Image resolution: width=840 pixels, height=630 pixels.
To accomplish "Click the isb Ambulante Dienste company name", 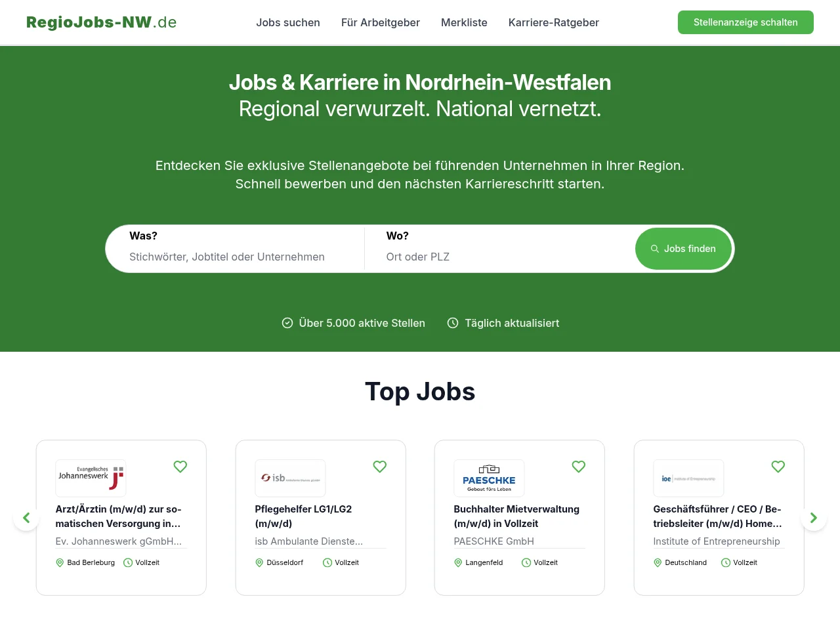I will (309, 541).
